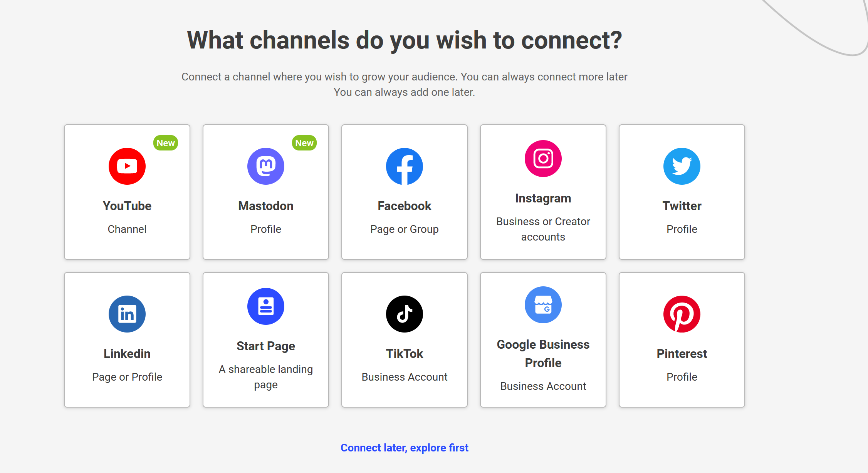Select the LinkedIn logo icon
This screenshot has width=868, height=473.
click(127, 314)
